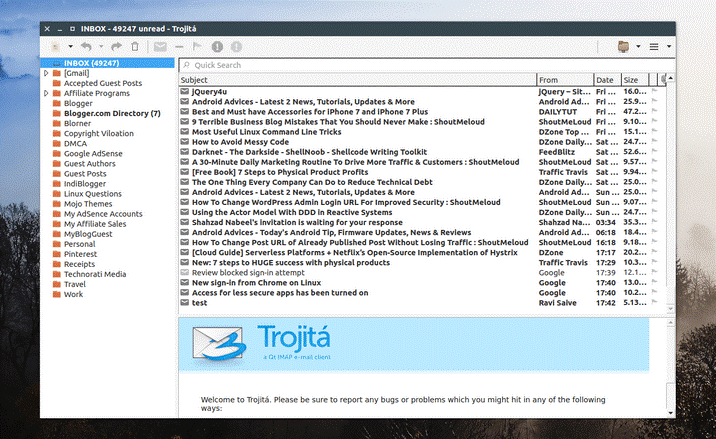Open the Accepted Guest Posts folder
This screenshot has height=439, width=716.
[x=103, y=83]
